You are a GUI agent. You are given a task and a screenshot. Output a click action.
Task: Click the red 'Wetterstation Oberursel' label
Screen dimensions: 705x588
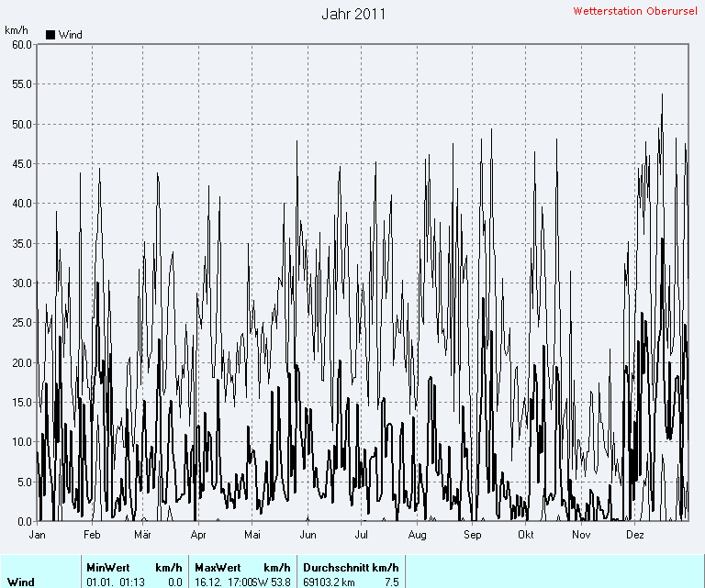coord(635,11)
